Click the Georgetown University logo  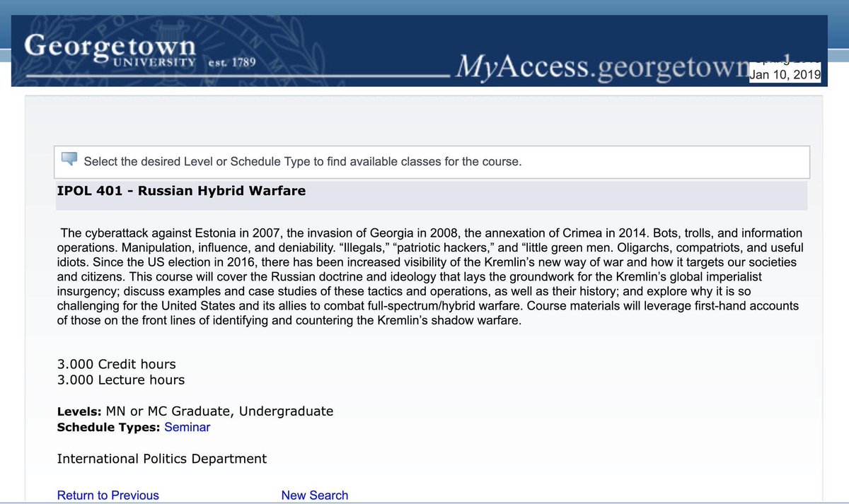tap(109, 52)
